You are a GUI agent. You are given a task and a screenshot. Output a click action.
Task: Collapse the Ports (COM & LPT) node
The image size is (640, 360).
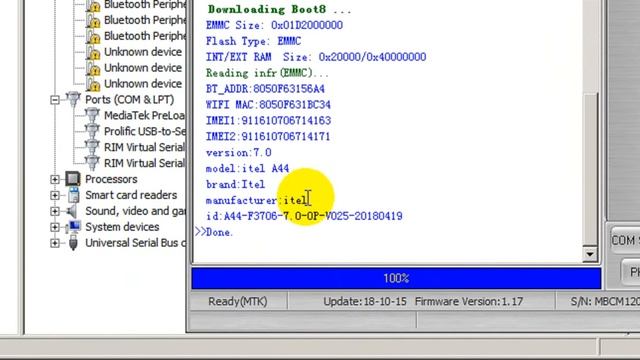55,100
